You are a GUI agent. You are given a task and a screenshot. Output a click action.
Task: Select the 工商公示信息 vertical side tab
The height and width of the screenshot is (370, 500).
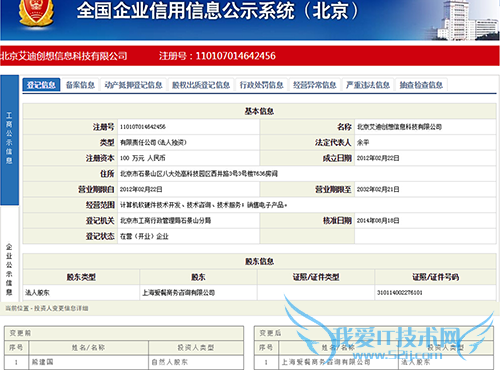(x=9, y=139)
